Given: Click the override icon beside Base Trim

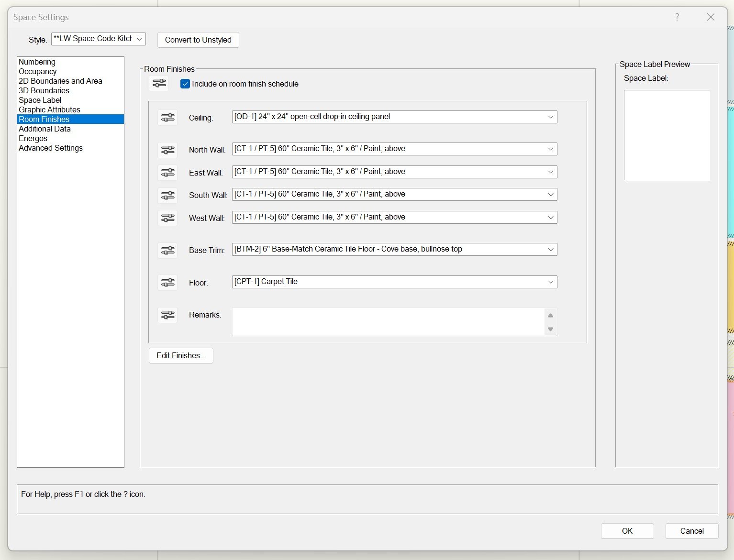Looking at the screenshot, I should [x=167, y=250].
